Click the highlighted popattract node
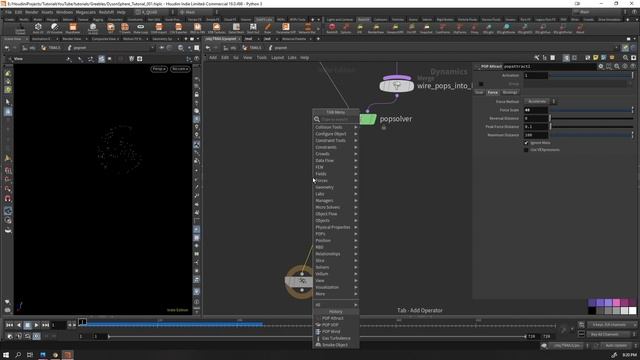 [x=299, y=281]
